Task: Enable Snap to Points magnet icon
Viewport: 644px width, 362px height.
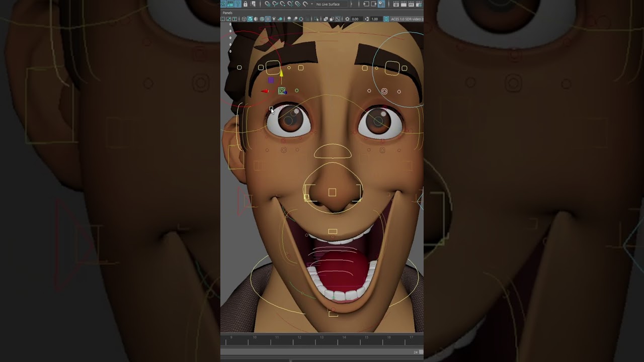Action: click(x=283, y=4)
